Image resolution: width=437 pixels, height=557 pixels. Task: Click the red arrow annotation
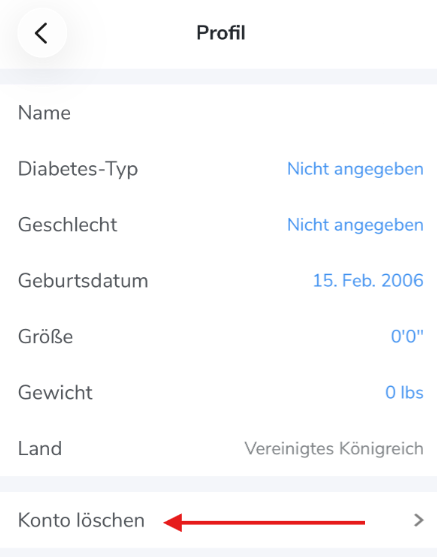(x=264, y=523)
